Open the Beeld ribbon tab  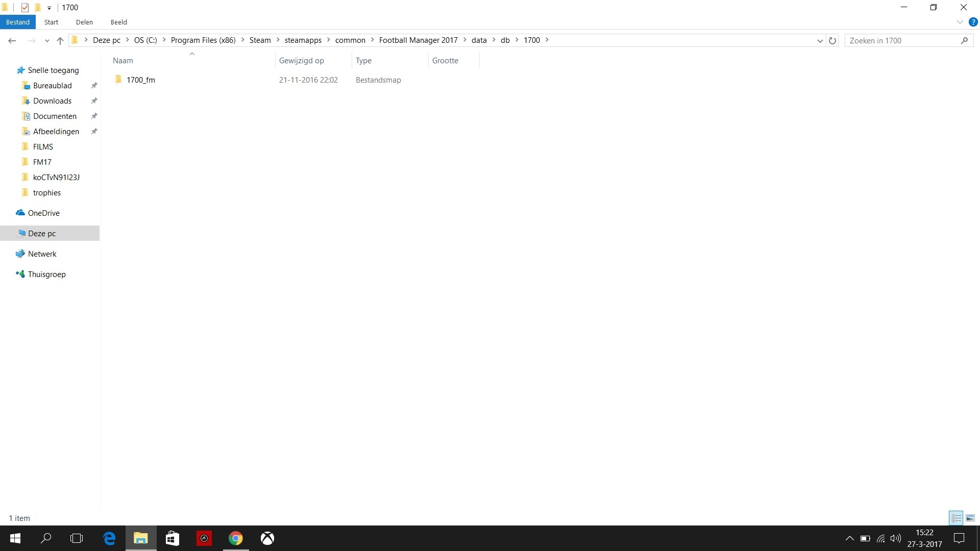click(118, 22)
